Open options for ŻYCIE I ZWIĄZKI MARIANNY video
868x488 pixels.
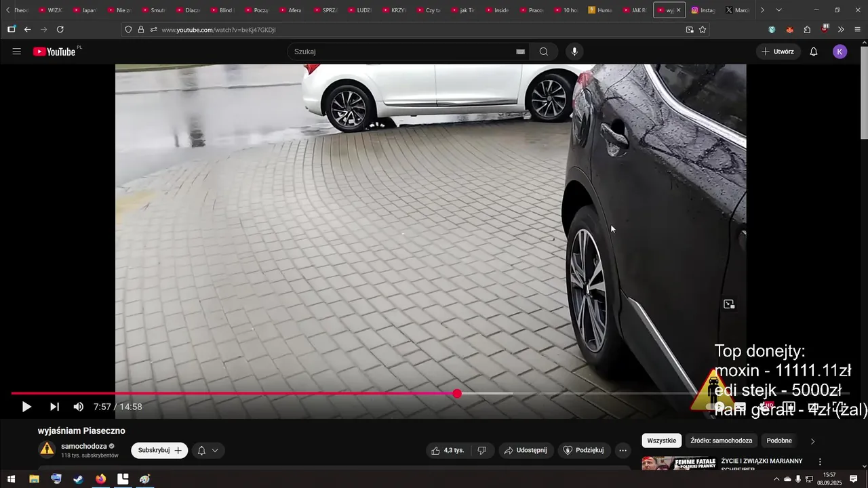820,463
